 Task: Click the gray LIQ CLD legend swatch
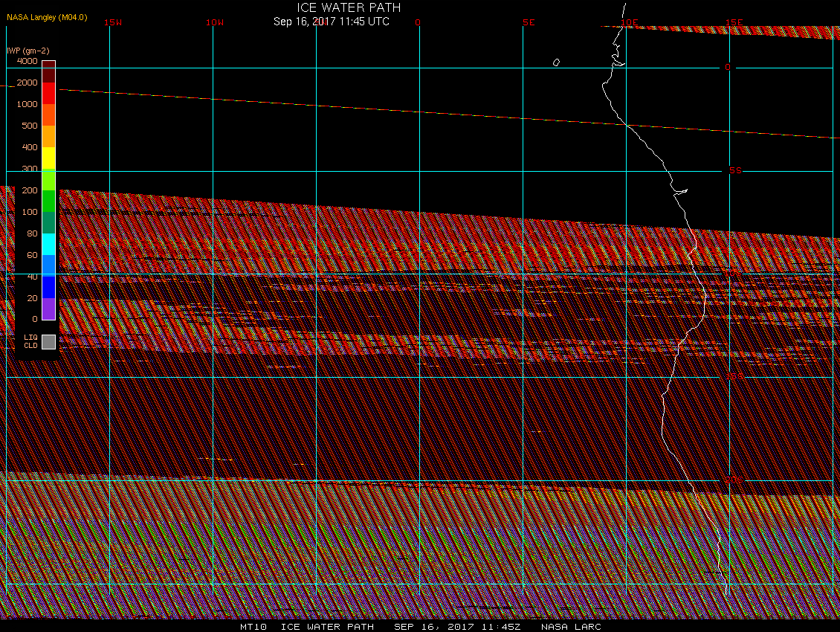[48, 341]
